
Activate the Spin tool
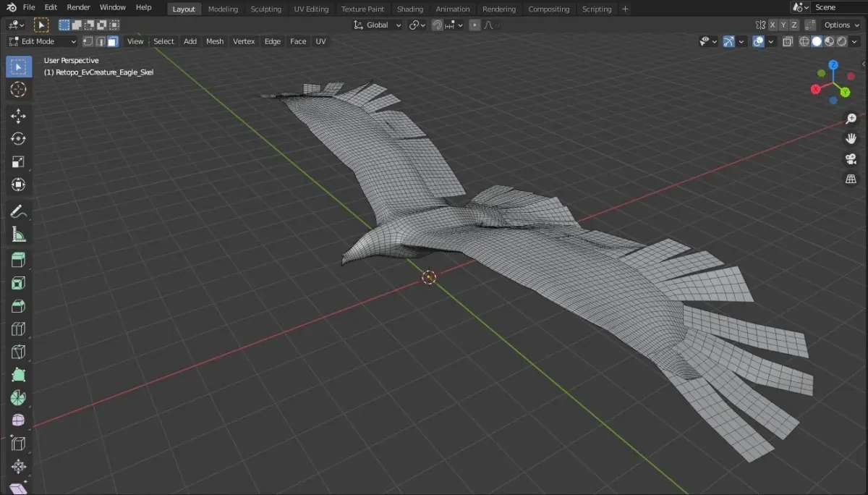[x=19, y=398]
